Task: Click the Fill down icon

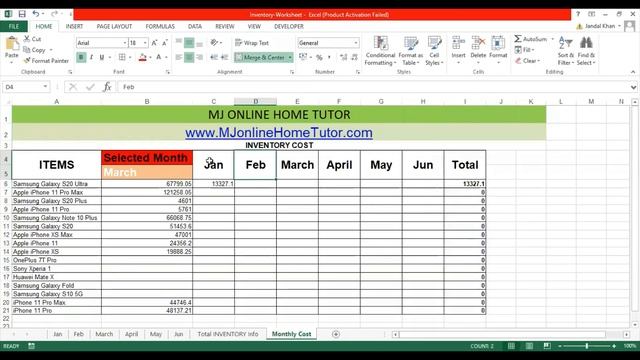Action: click(518, 50)
